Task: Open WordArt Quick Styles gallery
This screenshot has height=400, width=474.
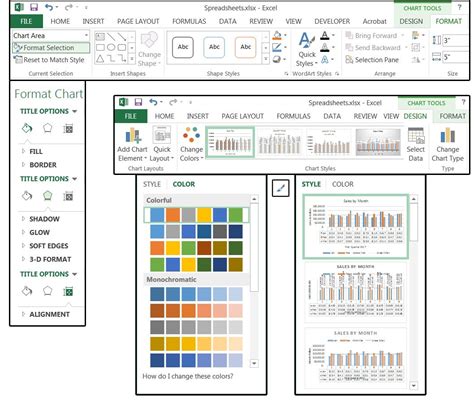Action: tap(307, 49)
